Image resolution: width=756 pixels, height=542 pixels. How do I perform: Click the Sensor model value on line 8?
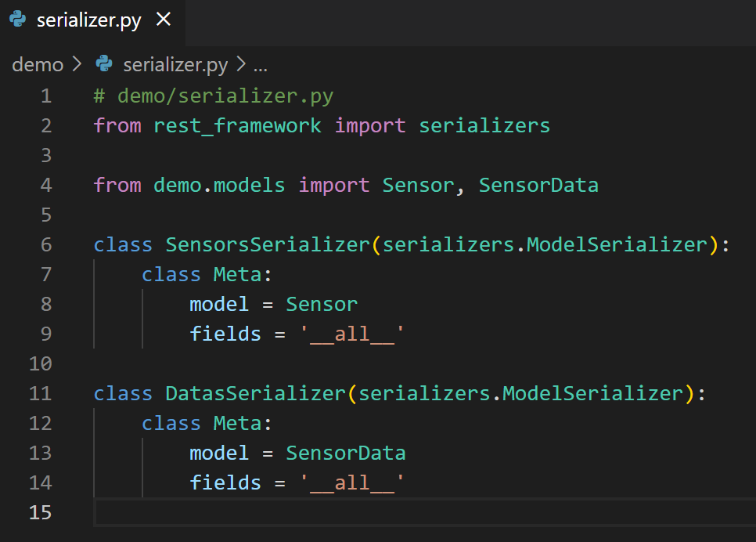tap(322, 304)
